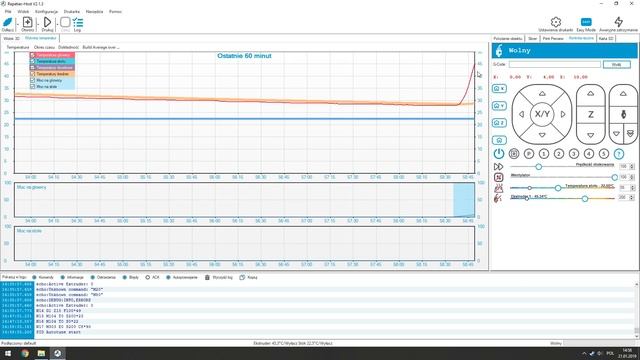Run custom script button 5
This screenshot has width=640, height=360.
(x=604, y=153)
